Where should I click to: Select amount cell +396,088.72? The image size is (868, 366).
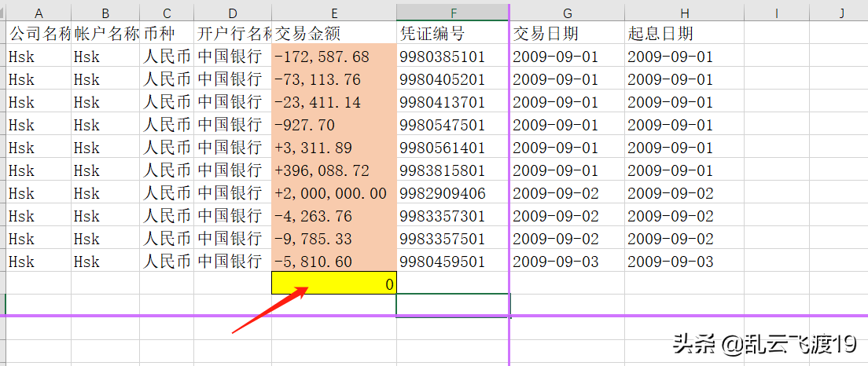tap(334, 170)
